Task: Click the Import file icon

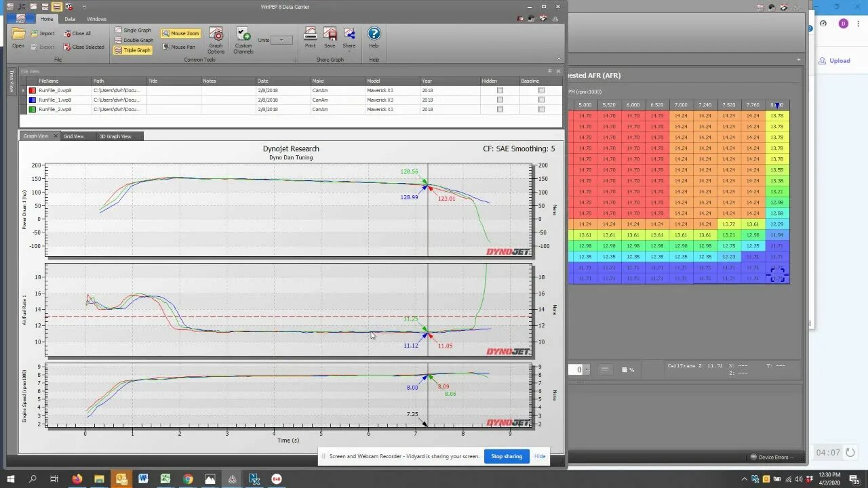Action: [33, 33]
